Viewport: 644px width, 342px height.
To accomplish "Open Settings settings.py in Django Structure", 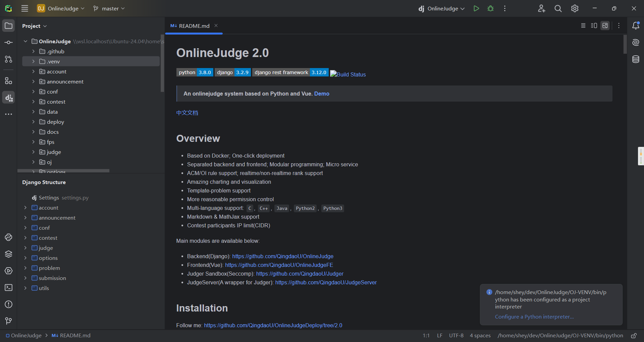I will [x=60, y=197].
